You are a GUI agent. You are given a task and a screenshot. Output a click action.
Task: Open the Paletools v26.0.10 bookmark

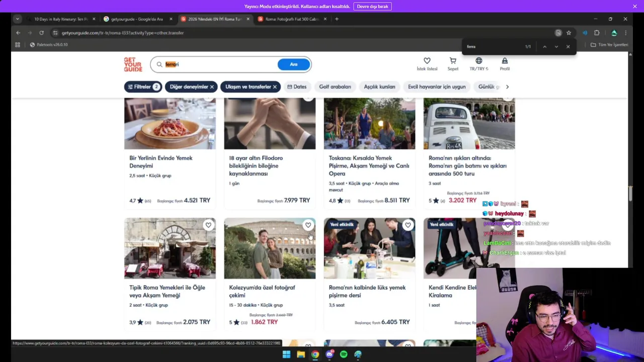pos(49,45)
